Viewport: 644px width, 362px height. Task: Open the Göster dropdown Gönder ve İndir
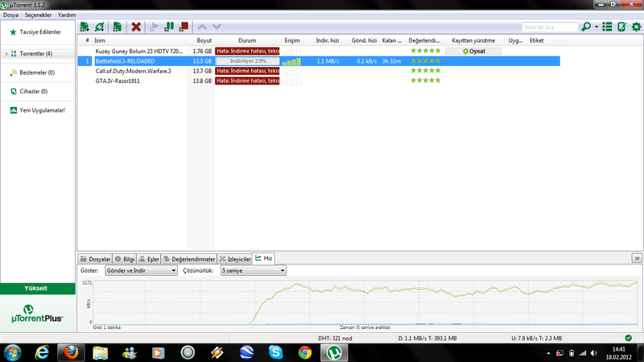[141, 270]
